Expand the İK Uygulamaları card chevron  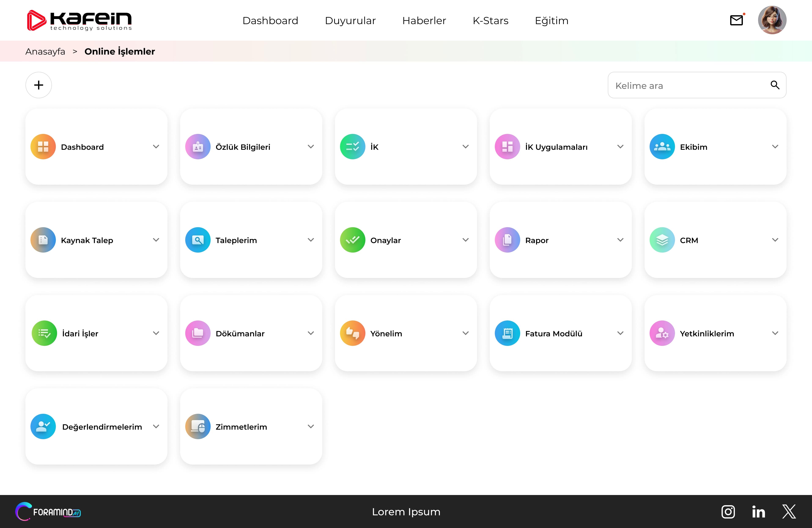pyautogui.click(x=620, y=147)
